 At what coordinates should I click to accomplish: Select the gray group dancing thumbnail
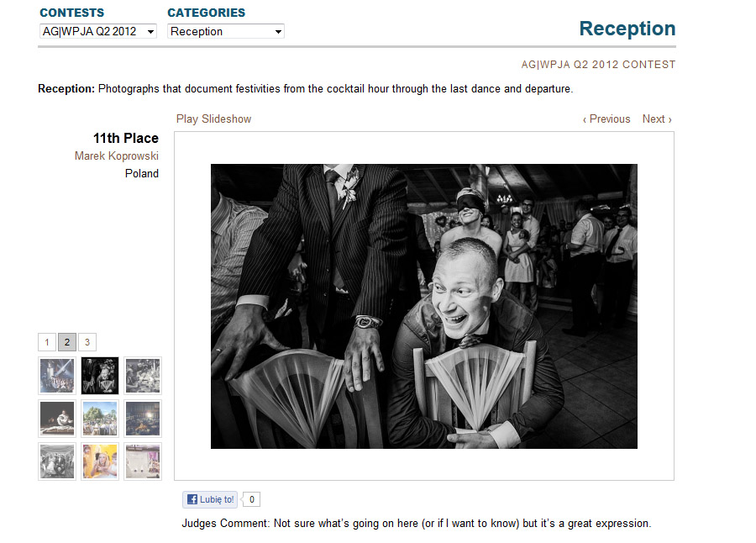pyautogui.click(x=57, y=461)
